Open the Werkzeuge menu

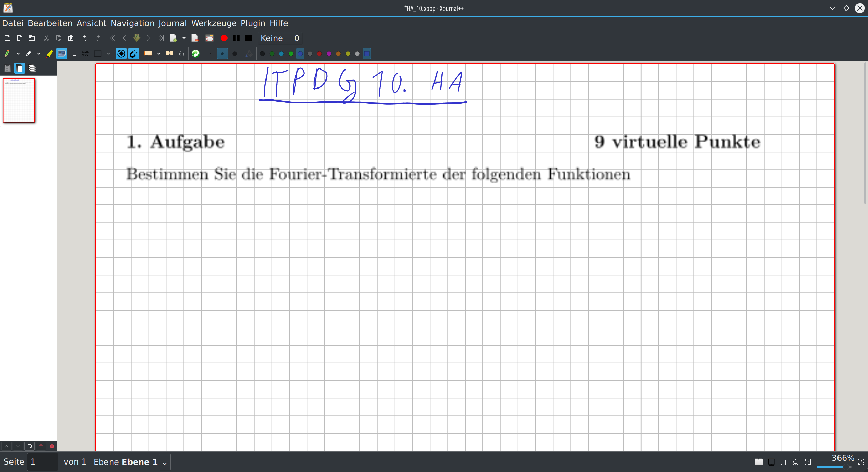(214, 23)
